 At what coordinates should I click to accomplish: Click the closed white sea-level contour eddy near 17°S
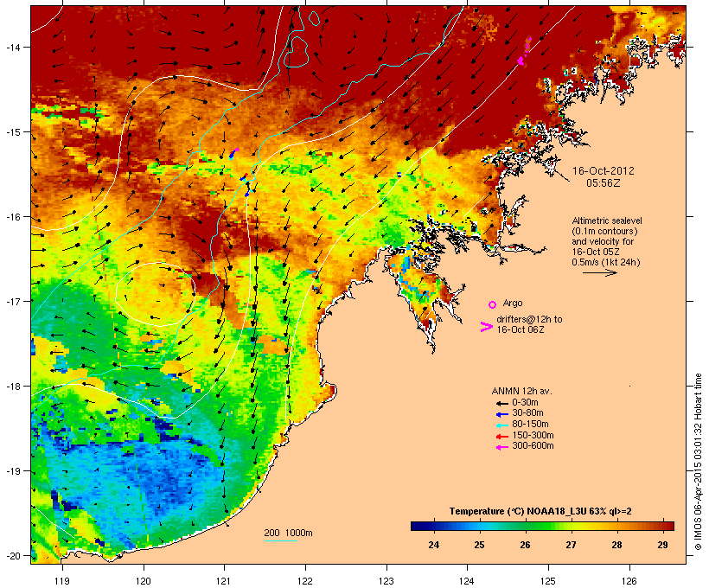(x=156, y=294)
